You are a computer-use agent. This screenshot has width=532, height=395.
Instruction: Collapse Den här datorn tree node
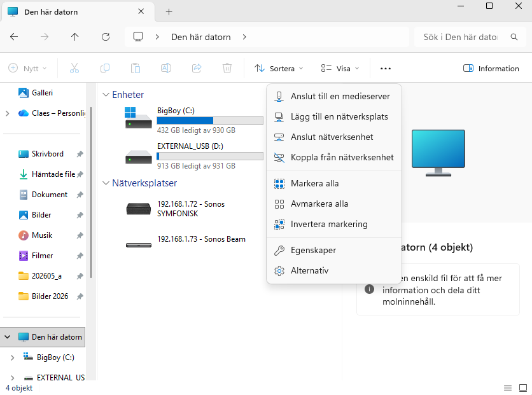pyautogui.click(x=8, y=337)
